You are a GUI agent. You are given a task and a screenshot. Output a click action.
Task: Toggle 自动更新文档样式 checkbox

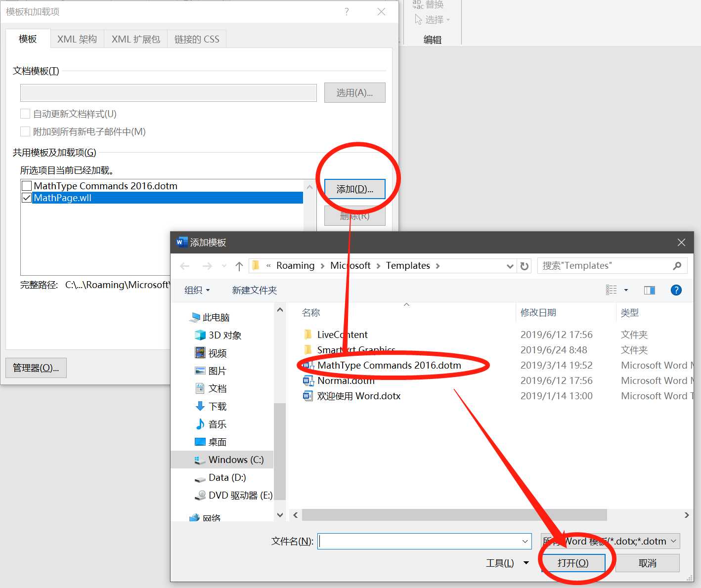click(25, 114)
